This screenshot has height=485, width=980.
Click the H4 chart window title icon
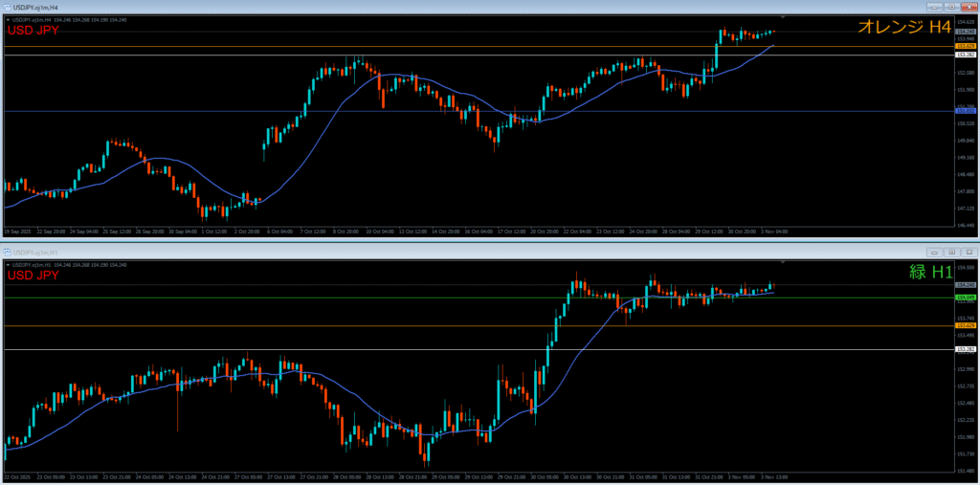click(x=7, y=7)
